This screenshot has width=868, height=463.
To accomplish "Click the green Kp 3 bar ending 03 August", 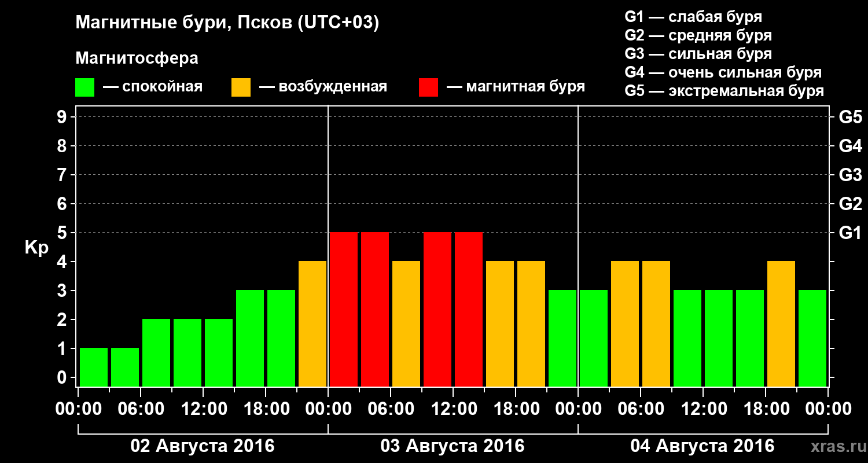I will (562, 338).
